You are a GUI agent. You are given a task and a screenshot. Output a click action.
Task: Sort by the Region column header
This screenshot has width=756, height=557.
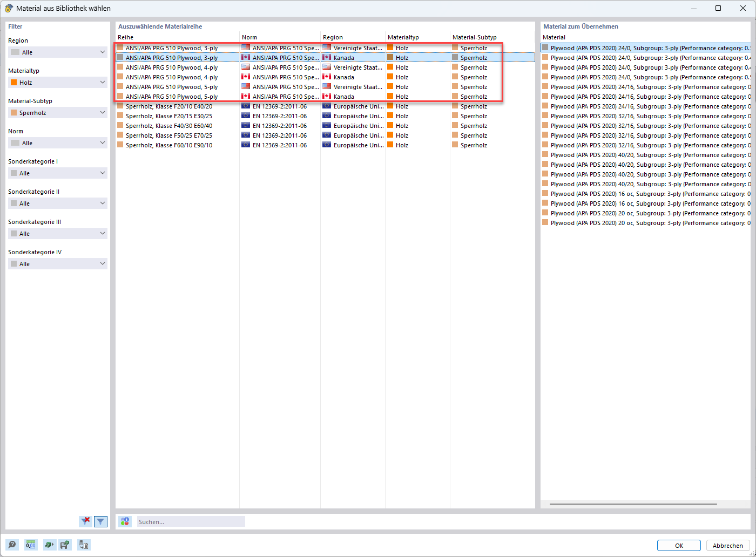coord(353,37)
